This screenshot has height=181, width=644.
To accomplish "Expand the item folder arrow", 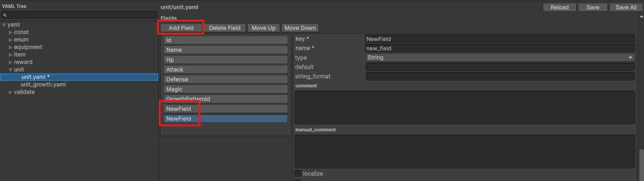I will click(11, 55).
